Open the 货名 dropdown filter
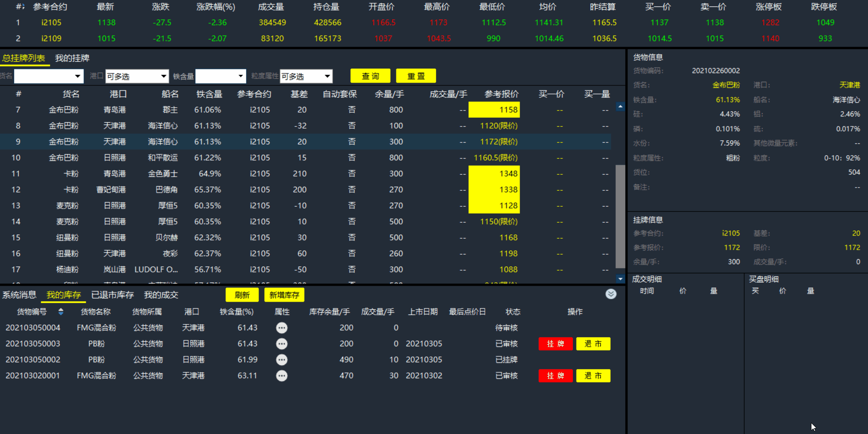The image size is (868, 434). tap(48, 76)
